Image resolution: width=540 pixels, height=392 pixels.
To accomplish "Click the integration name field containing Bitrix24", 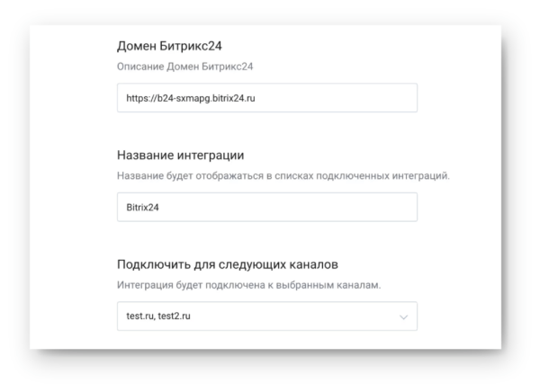I will [267, 207].
